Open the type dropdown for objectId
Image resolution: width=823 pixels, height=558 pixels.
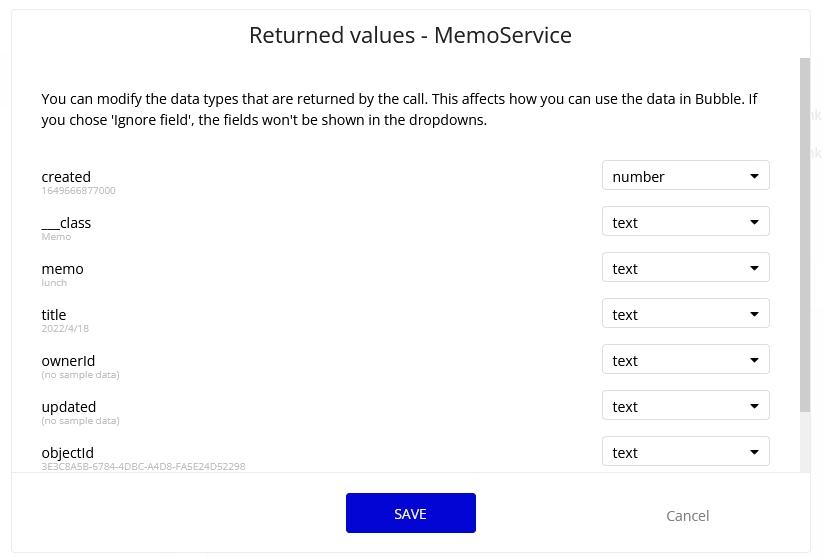685,452
